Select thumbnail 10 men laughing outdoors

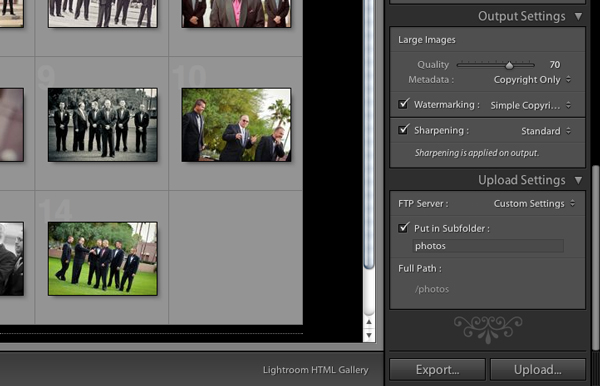[236, 125]
